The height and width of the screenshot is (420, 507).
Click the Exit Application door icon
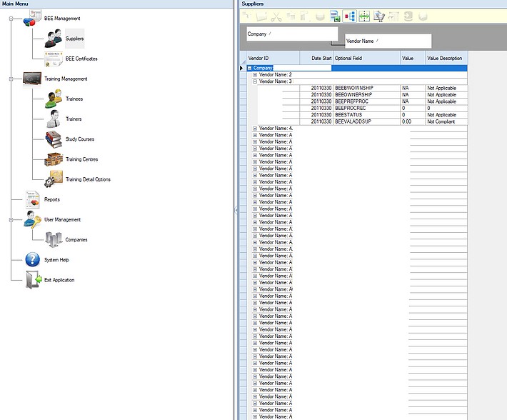click(33, 280)
